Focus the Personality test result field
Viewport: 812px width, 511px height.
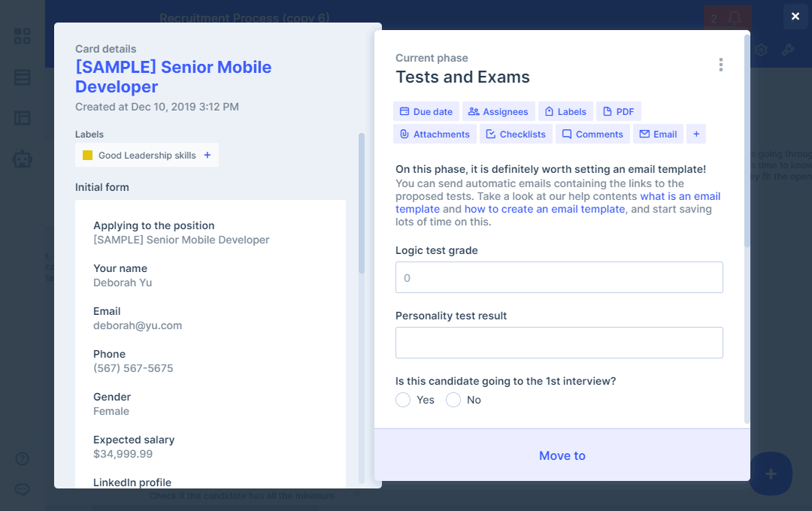(559, 343)
